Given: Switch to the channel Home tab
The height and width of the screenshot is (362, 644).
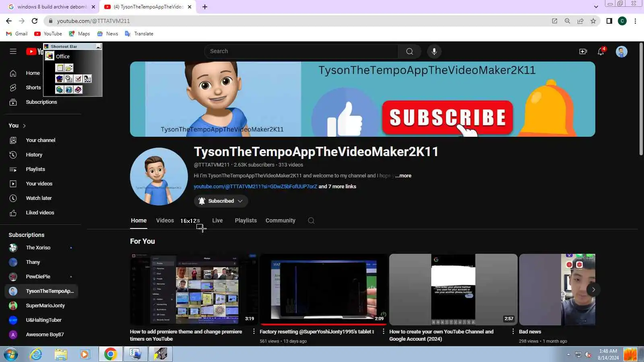Looking at the screenshot, I should pyautogui.click(x=138, y=220).
